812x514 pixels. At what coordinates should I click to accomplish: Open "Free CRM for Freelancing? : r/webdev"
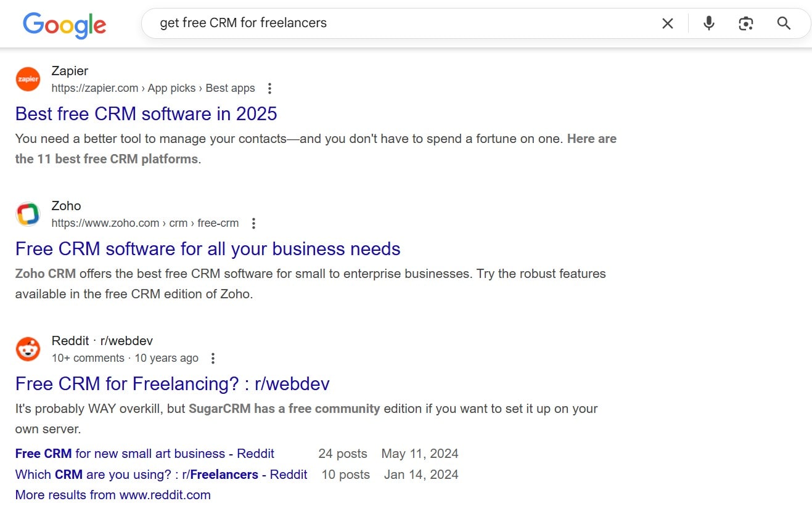coord(173,384)
